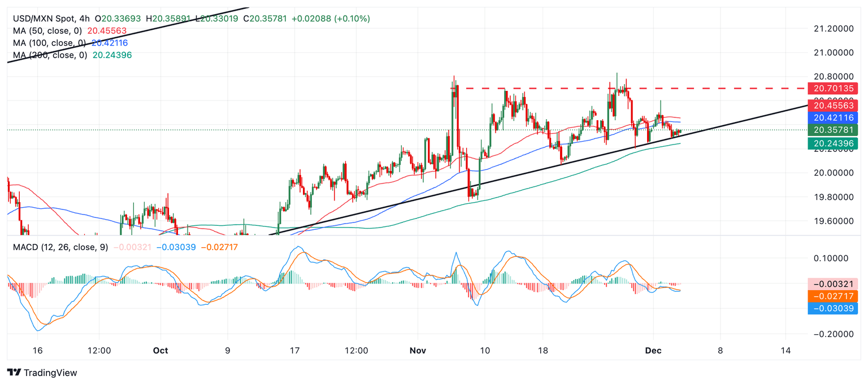This screenshot has height=385, width=868.
Task: Click the 21.20000 price axis label
Action: [832, 28]
